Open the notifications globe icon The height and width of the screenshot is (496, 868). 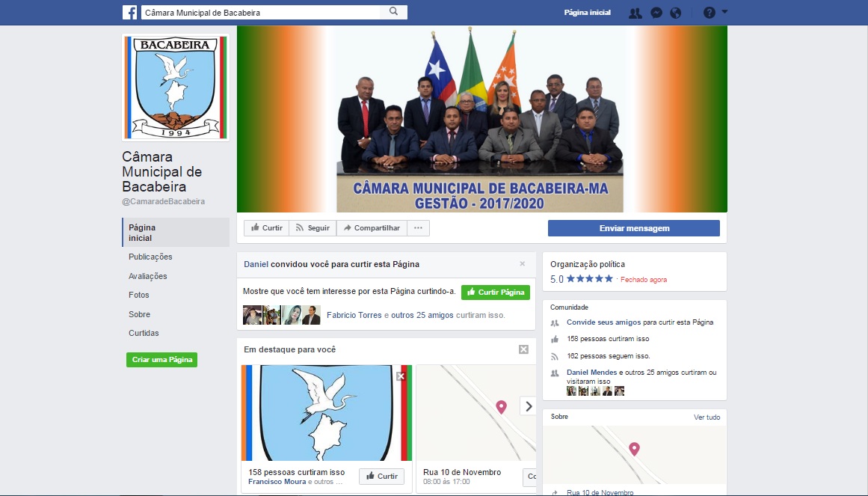pyautogui.click(x=675, y=13)
